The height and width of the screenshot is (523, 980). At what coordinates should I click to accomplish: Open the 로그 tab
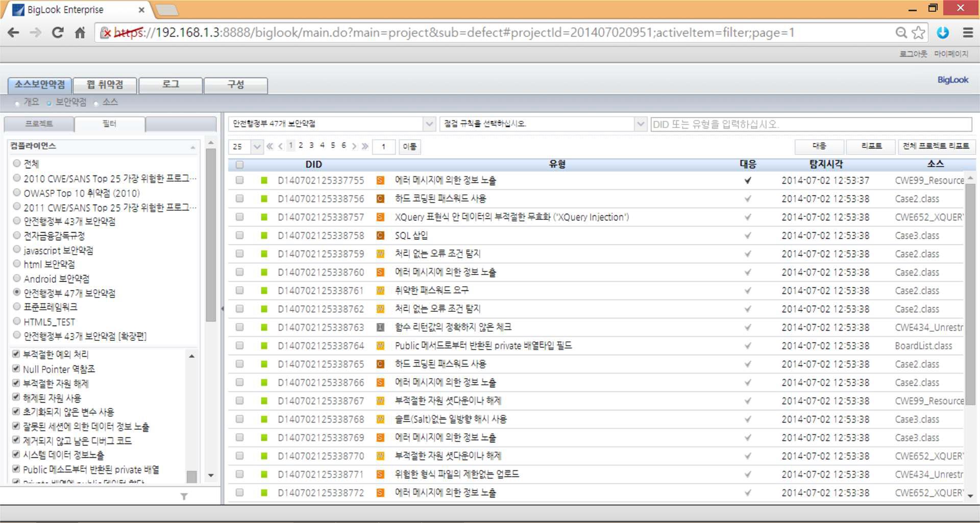pos(170,85)
